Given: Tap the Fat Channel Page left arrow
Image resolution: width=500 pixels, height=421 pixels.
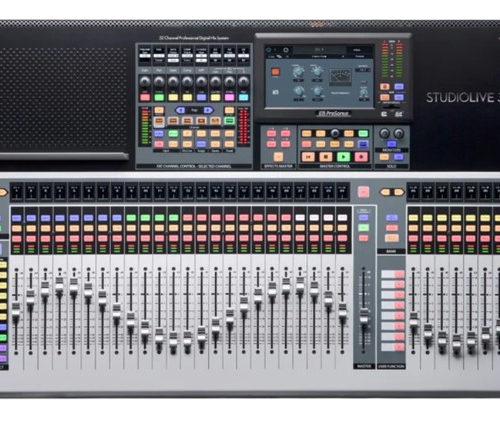Looking at the screenshot, I should point(180,110).
